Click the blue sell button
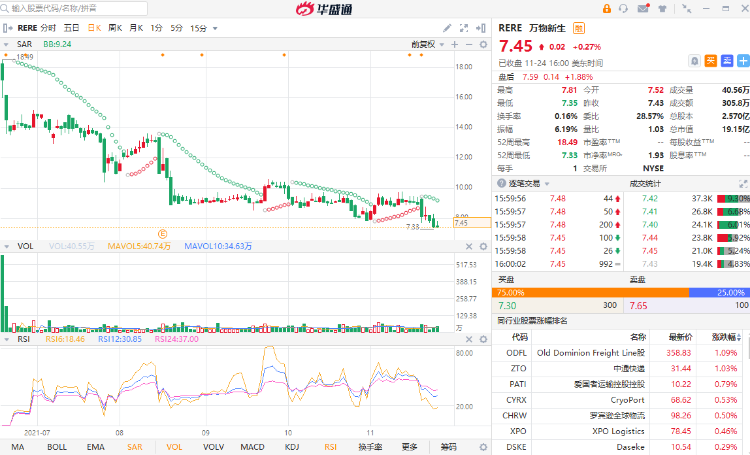Image resolution: width=750 pixels, height=455 pixels. (x=727, y=61)
